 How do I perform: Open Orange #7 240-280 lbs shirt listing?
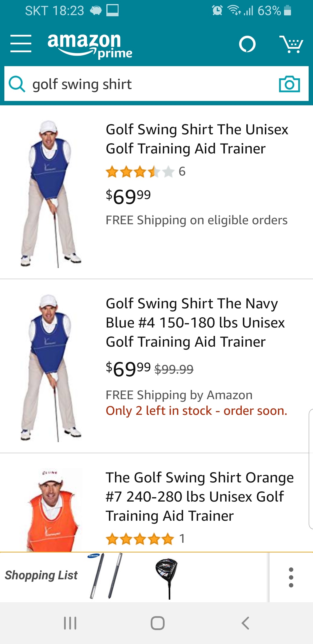[200, 497]
